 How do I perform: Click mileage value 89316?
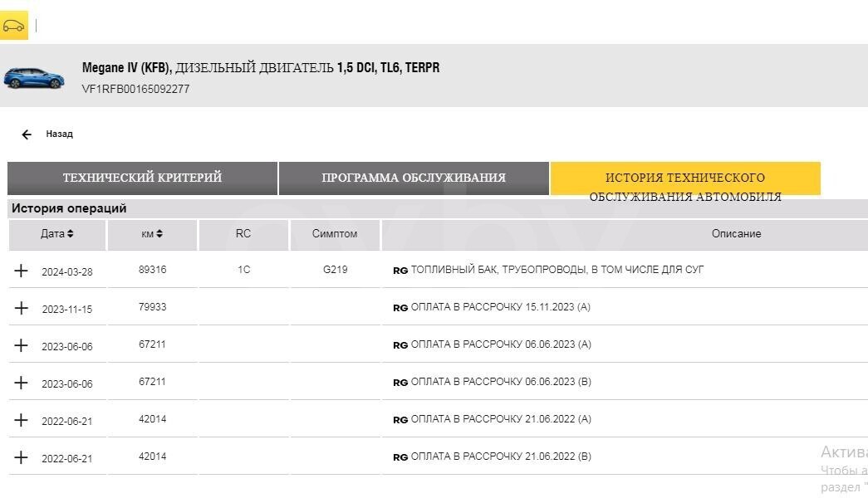coord(152,270)
